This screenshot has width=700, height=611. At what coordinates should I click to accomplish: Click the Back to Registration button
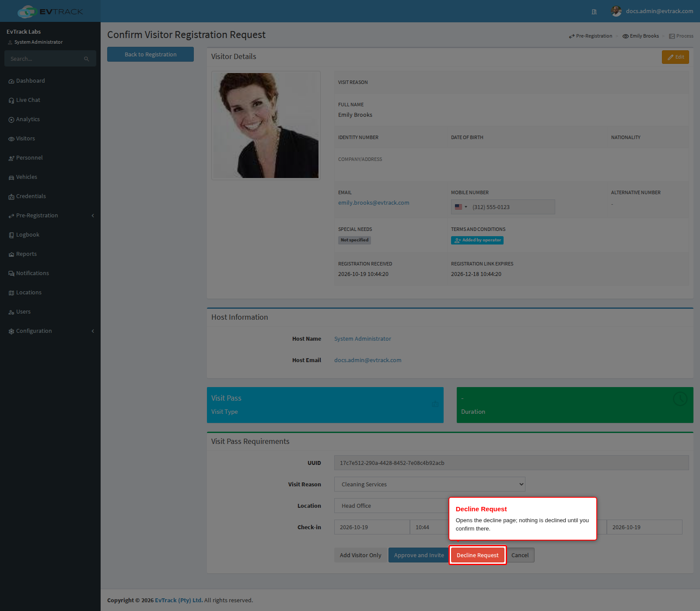click(x=150, y=54)
